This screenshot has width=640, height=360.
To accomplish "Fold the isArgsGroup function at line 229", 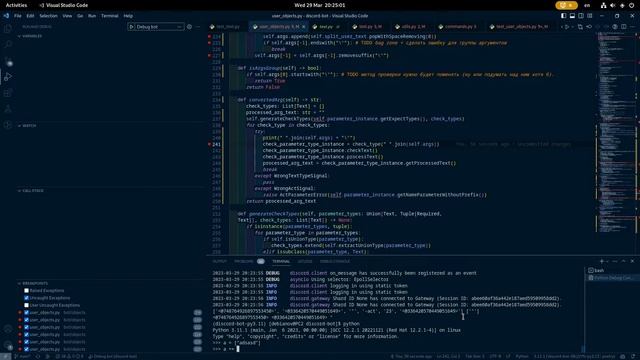I will pos(233,68).
